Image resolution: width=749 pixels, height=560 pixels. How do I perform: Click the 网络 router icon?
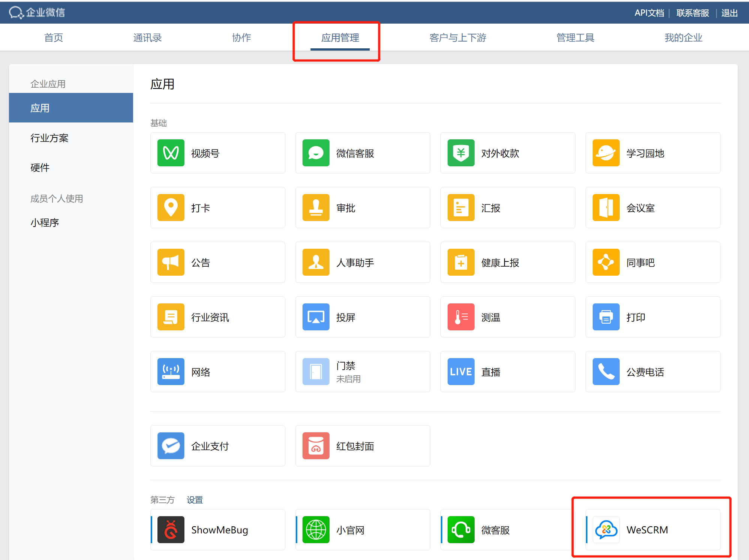pos(171,372)
